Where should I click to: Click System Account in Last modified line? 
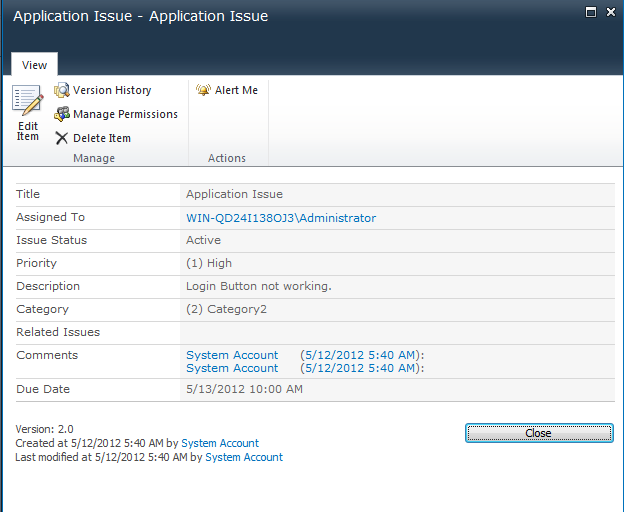pos(244,457)
